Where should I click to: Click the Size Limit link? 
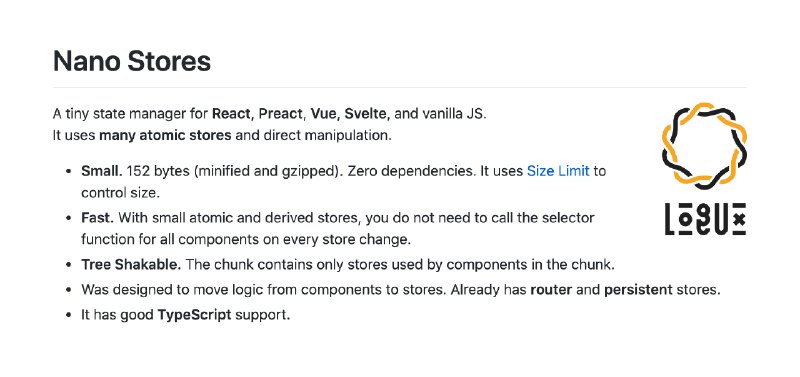(x=558, y=171)
